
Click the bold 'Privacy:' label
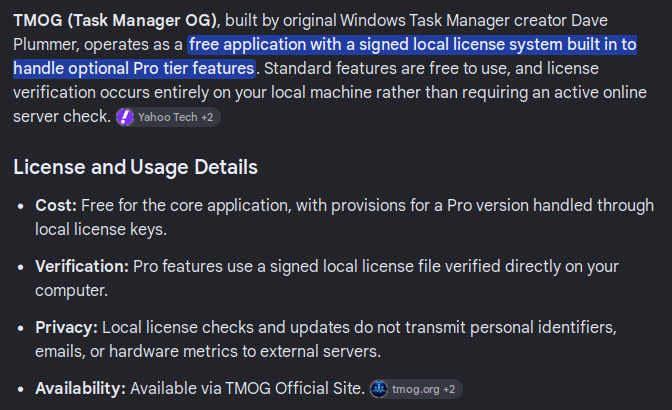pyautogui.click(x=66, y=328)
